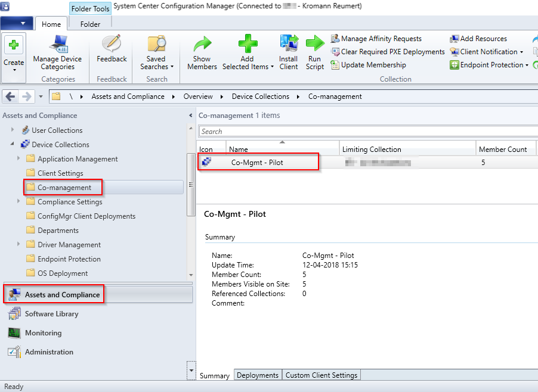The height and width of the screenshot is (392, 538).
Task: Click the collection Search field
Action: 368,132
